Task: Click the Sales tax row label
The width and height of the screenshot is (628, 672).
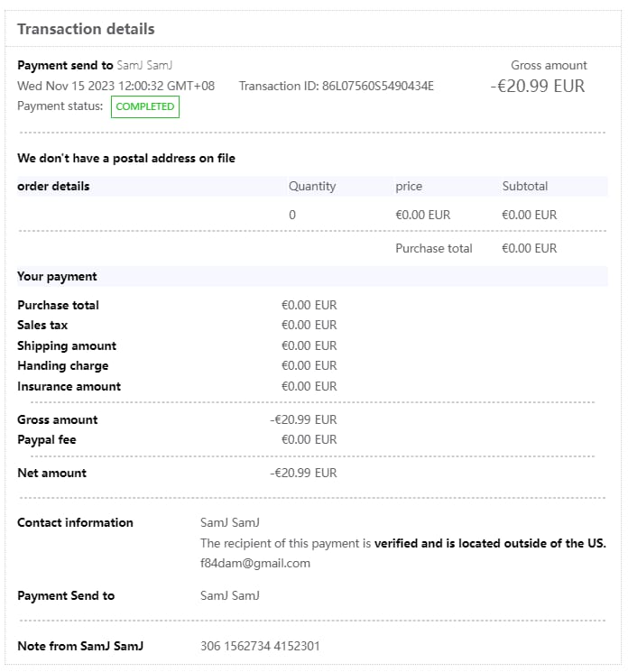Action: (42, 325)
